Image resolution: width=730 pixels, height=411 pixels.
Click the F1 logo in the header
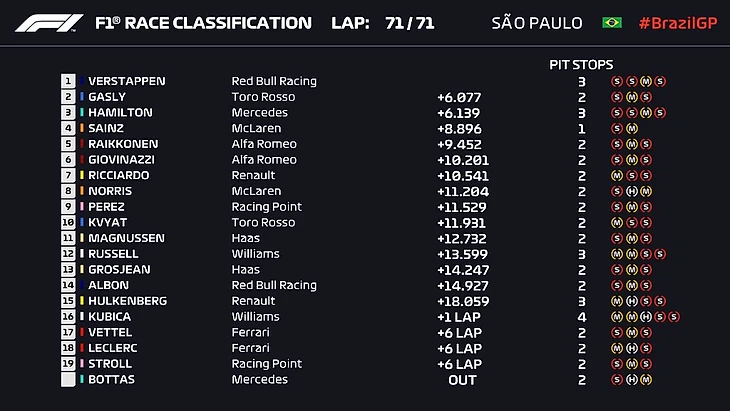[x=45, y=22]
